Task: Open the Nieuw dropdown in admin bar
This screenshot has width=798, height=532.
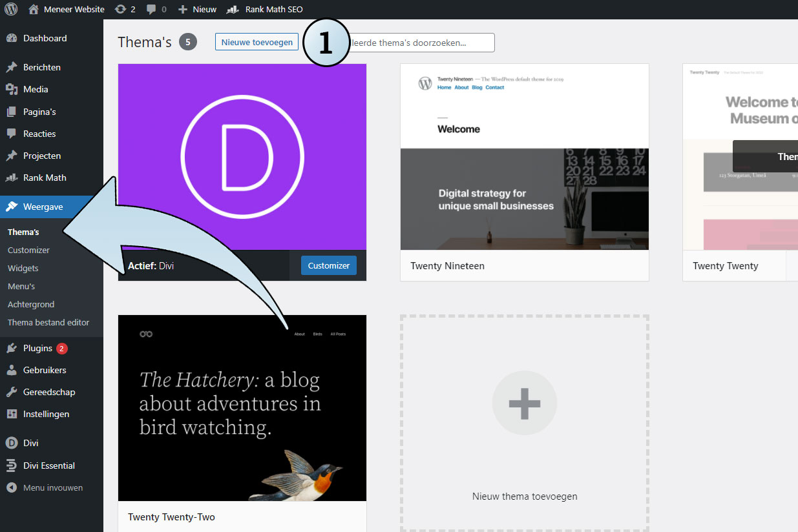Action: coord(198,9)
